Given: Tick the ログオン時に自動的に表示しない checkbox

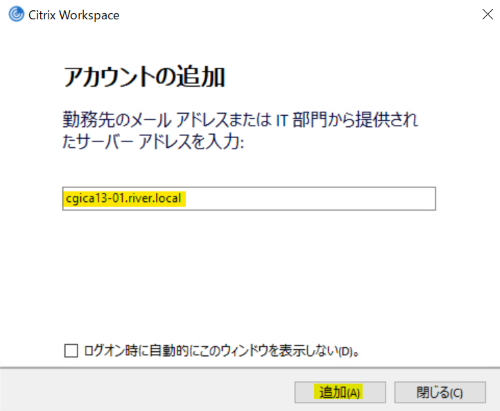Looking at the screenshot, I should point(71,351).
